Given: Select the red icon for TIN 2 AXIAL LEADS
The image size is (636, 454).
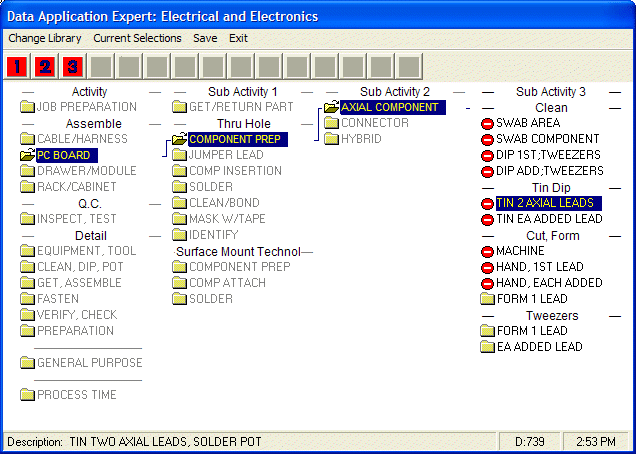Looking at the screenshot, I should pyautogui.click(x=487, y=204).
